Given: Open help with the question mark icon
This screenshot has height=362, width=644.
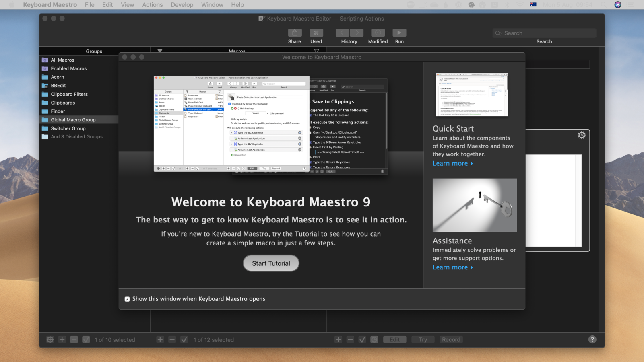Looking at the screenshot, I should [592, 339].
